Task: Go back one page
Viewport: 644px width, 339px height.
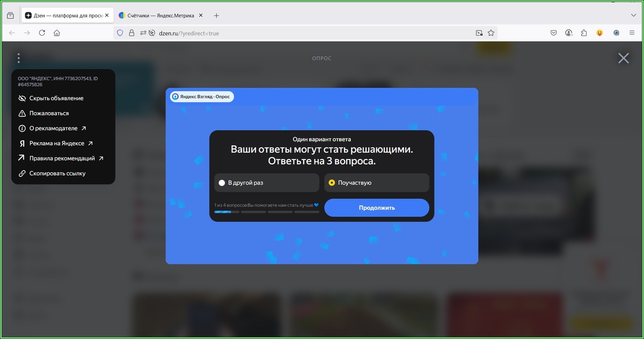Action: (x=12, y=33)
